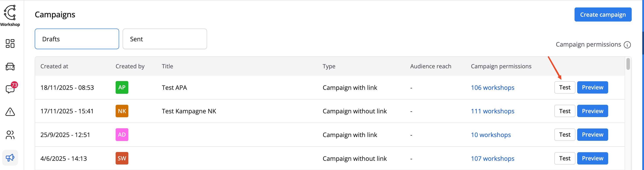Open the users people icon
644x170 pixels.
tap(10, 135)
